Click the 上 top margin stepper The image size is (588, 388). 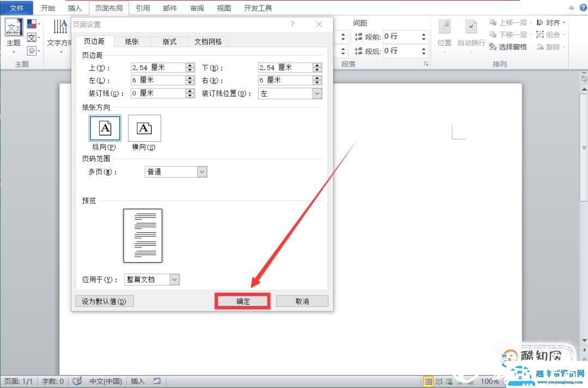pyautogui.click(x=190, y=68)
